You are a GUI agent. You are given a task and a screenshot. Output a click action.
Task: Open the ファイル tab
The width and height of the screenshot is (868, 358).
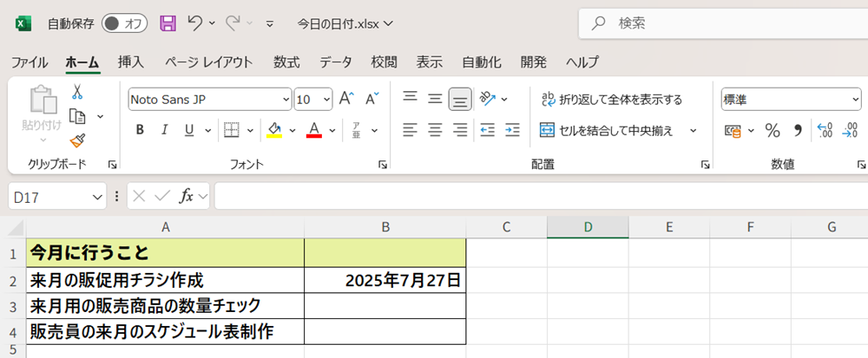coord(30,62)
